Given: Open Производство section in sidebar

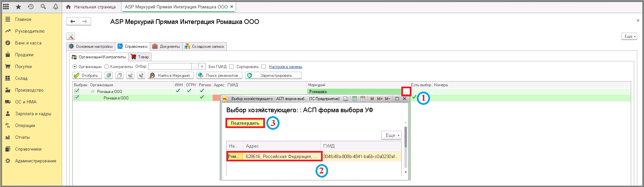Looking at the screenshot, I should pyautogui.click(x=29, y=90).
